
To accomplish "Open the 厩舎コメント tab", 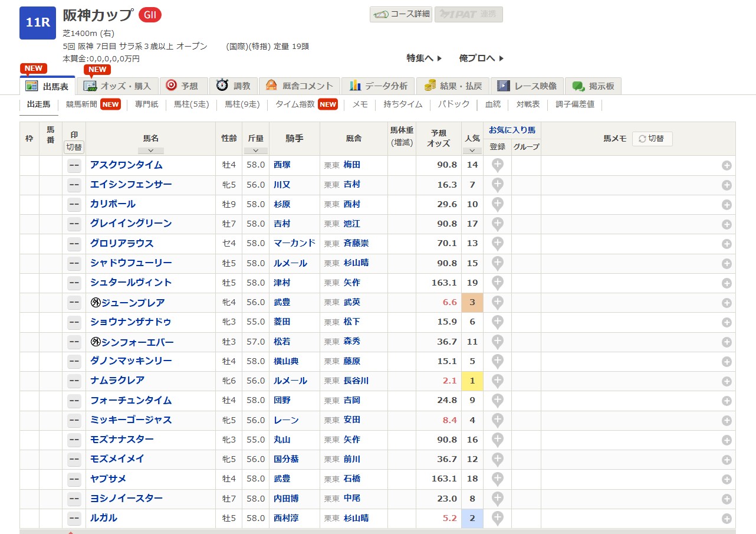I will tap(300, 86).
